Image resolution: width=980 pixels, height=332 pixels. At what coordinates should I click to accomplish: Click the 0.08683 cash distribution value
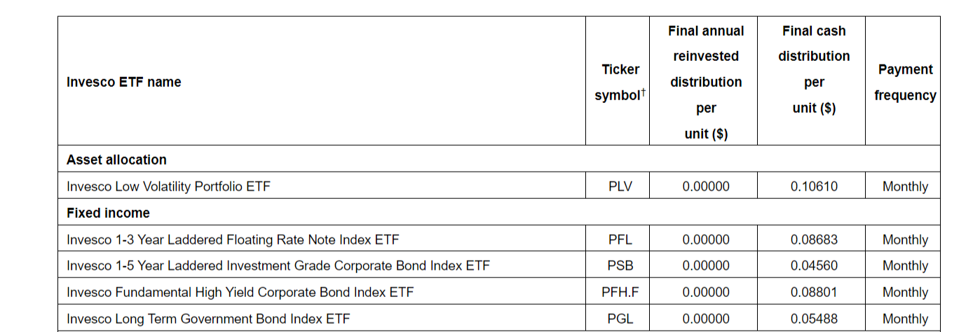(813, 240)
